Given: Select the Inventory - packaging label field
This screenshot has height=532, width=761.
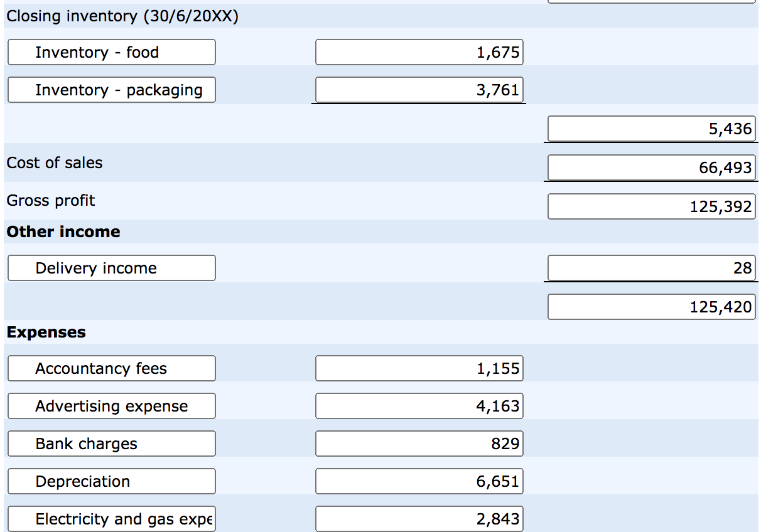Looking at the screenshot, I should [x=112, y=90].
